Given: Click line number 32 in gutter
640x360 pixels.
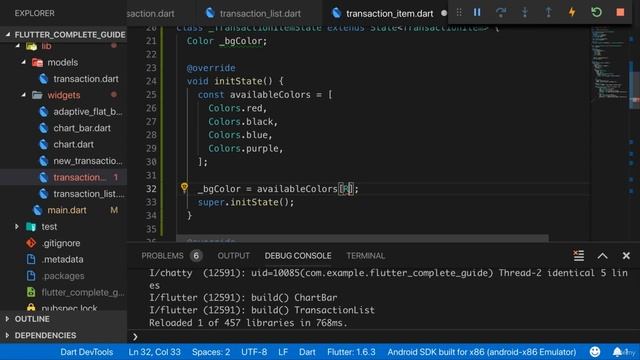Looking at the screenshot, I should click(x=151, y=189).
